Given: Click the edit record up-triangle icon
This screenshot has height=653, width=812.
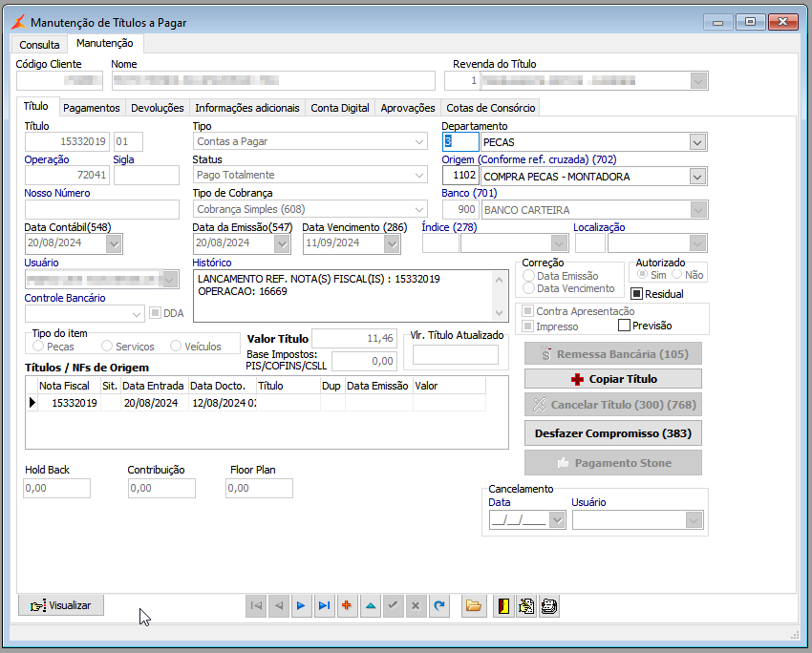Looking at the screenshot, I should (369, 605).
